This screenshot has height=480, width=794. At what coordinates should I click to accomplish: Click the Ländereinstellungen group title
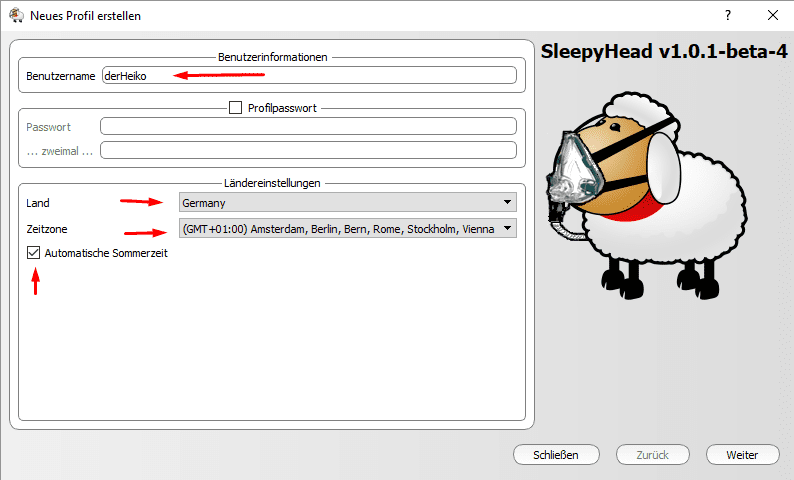point(272,184)
